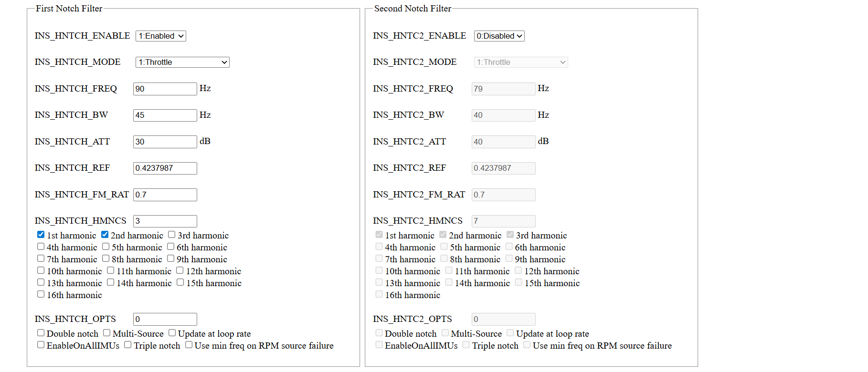Viewport: 868px width, 372px height.
Task: Check the 16th harmonic box in First Notch
Action: click(41, 294)
